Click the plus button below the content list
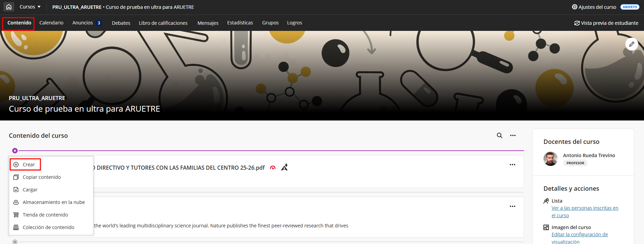The image size is (644, 244). [x=15, y=242]
